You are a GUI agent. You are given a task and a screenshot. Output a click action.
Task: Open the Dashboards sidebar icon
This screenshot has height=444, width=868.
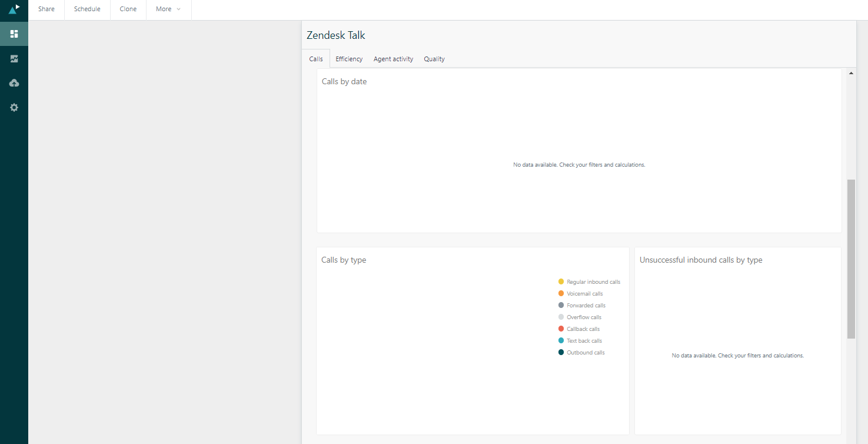click(x=14, y=34)
